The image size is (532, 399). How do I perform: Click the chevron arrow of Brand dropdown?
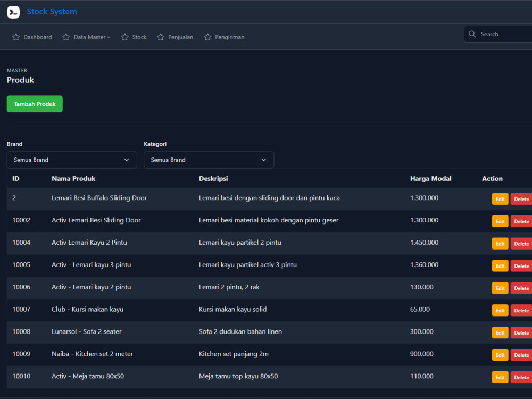(127, 160)
